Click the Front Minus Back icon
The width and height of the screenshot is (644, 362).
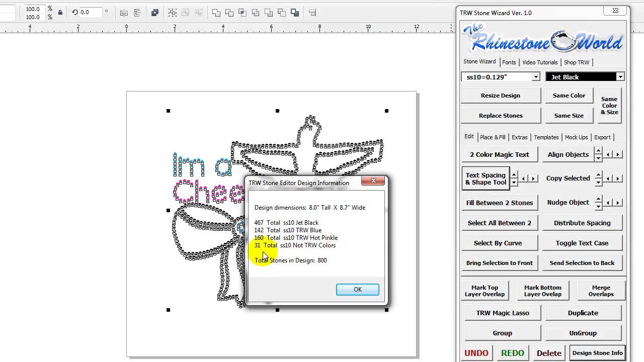(x=269, y=13)
